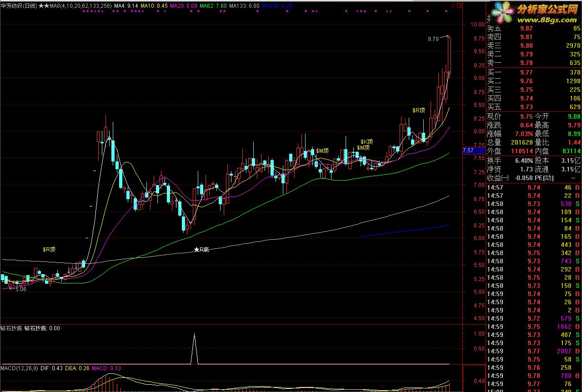The height and width of the screenshot is (392, 582).
Task: Click the red diamond icon above the chart
Action: click(453, 5)
